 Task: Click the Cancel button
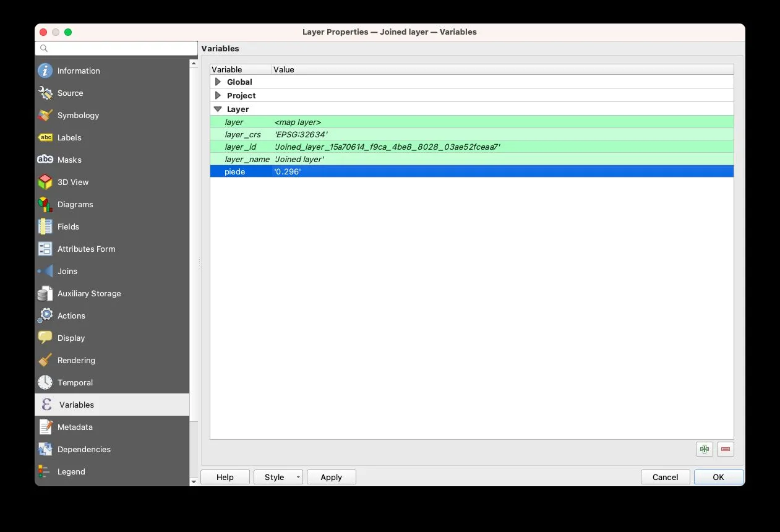665,477
